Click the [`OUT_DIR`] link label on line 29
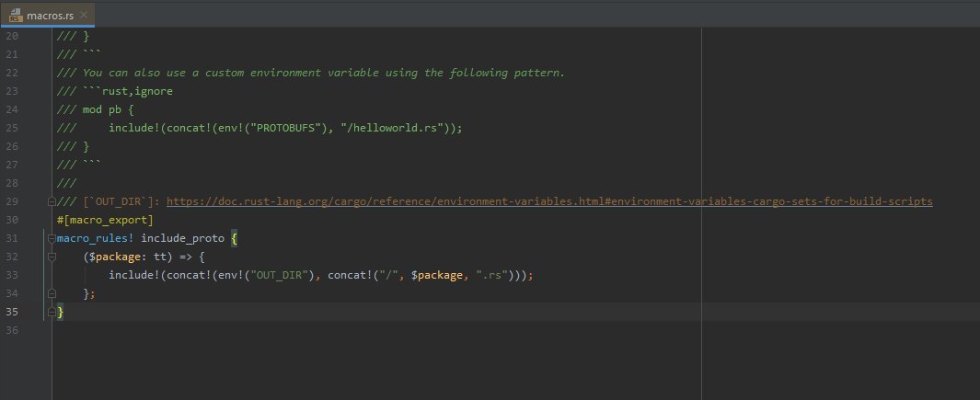The width and height of the screenshot is (980, 400). pyautogui.click(x=118, y=201)
